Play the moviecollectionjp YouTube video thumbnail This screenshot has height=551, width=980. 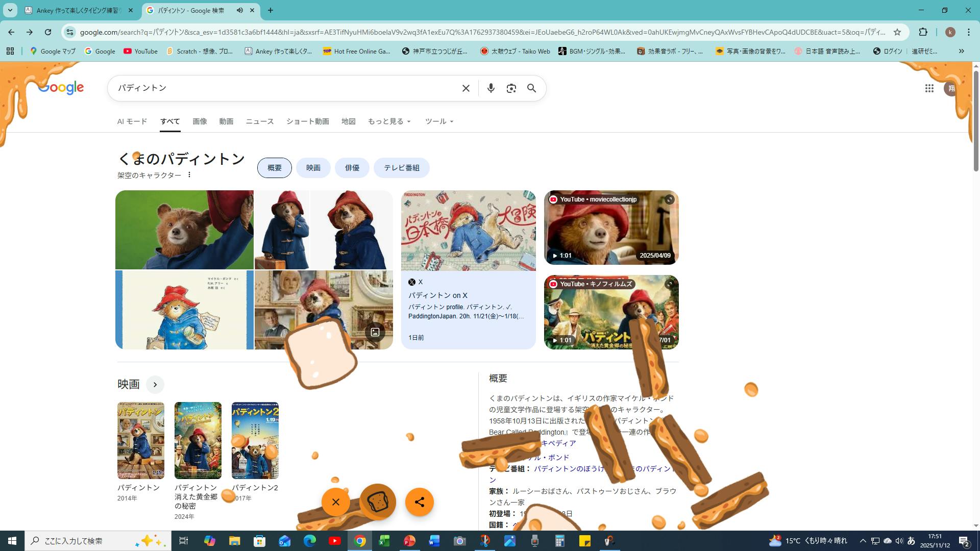click(611, 228)
